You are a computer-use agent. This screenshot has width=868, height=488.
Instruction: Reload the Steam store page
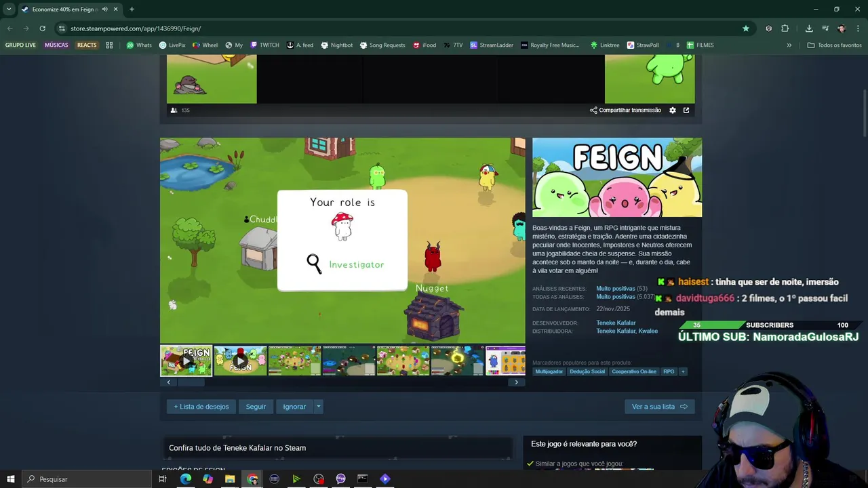pyautogui.click(x=42, y=28)
